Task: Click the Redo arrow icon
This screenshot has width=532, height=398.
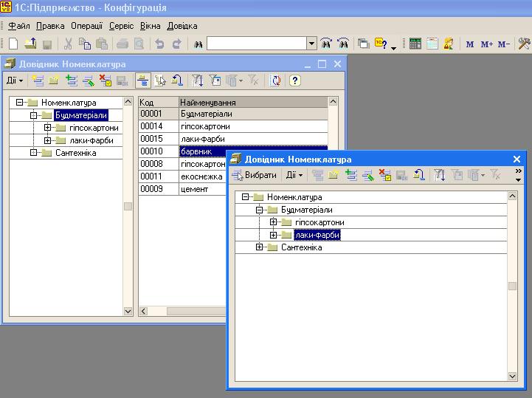Action: (176, 44)
